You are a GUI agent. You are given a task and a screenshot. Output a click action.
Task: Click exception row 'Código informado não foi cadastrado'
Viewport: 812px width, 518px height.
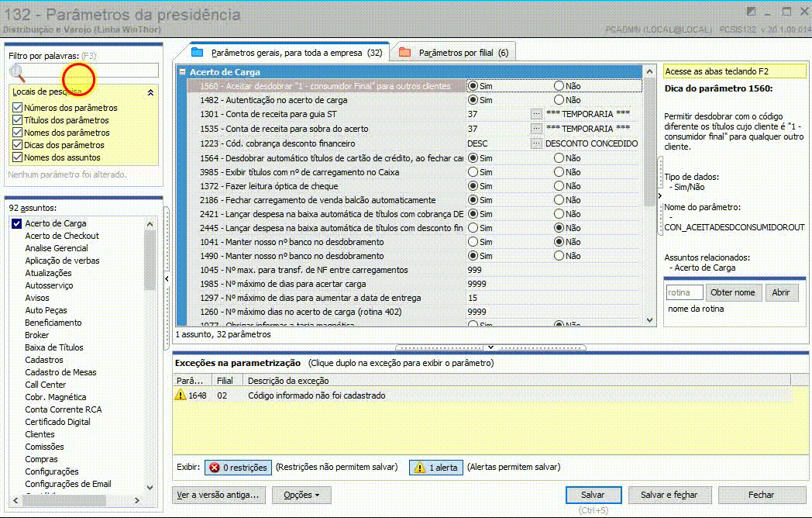point(483,395)
